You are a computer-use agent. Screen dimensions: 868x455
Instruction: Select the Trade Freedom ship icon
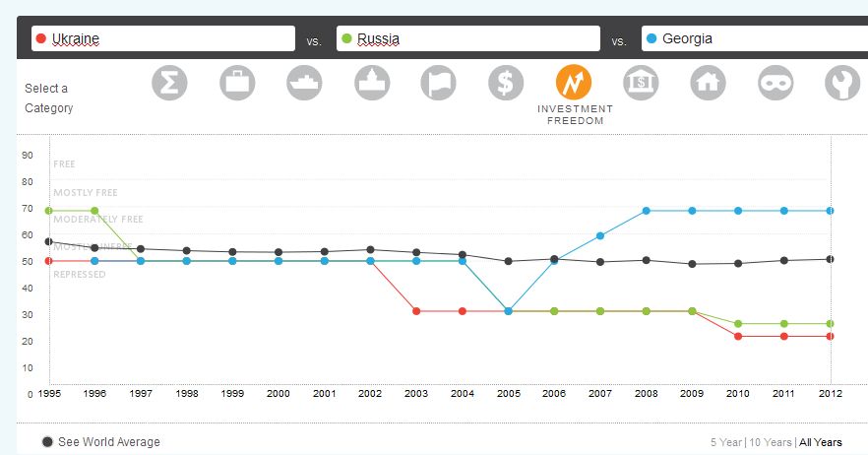click(x=304, y=83)
